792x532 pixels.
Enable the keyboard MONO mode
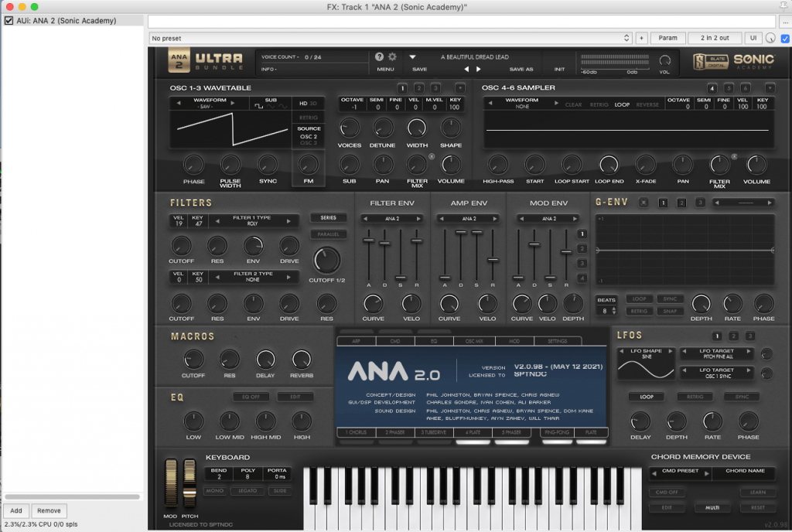(x=215, y=490)
